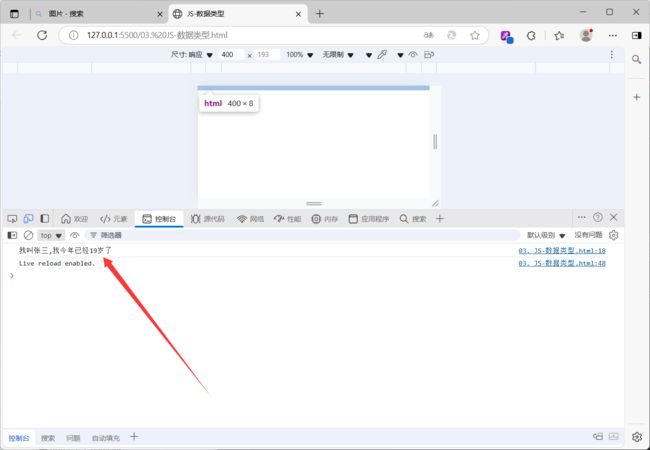Open DevTools help question mark icon
Viewport: 650px width, 450px height.
(x=597, y=217)
